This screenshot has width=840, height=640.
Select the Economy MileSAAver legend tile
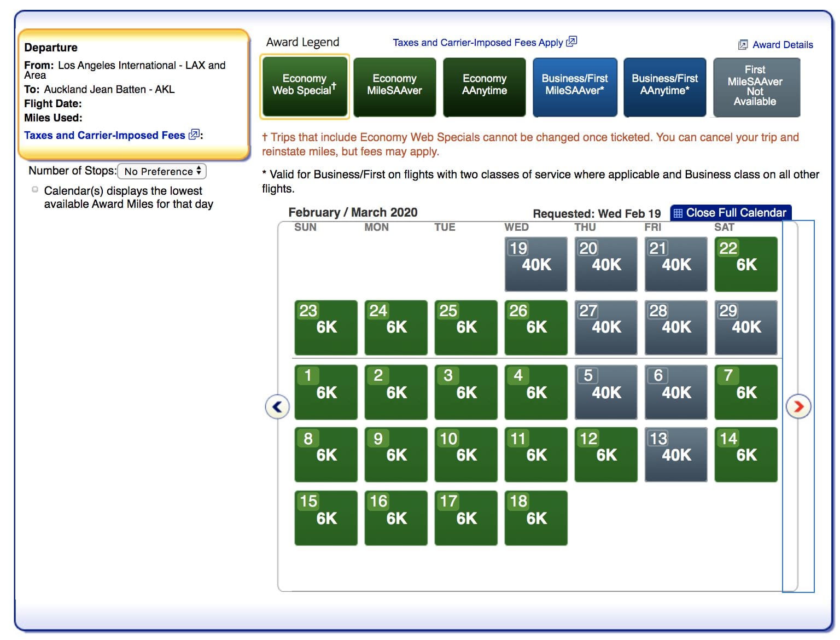[x=395, y=86]
